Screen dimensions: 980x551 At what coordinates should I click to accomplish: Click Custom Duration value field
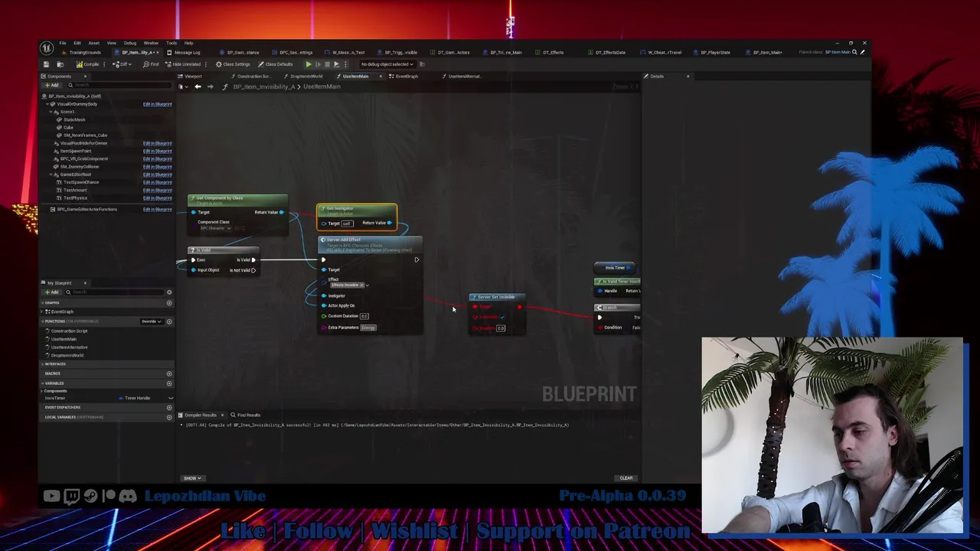click(364, 316)
